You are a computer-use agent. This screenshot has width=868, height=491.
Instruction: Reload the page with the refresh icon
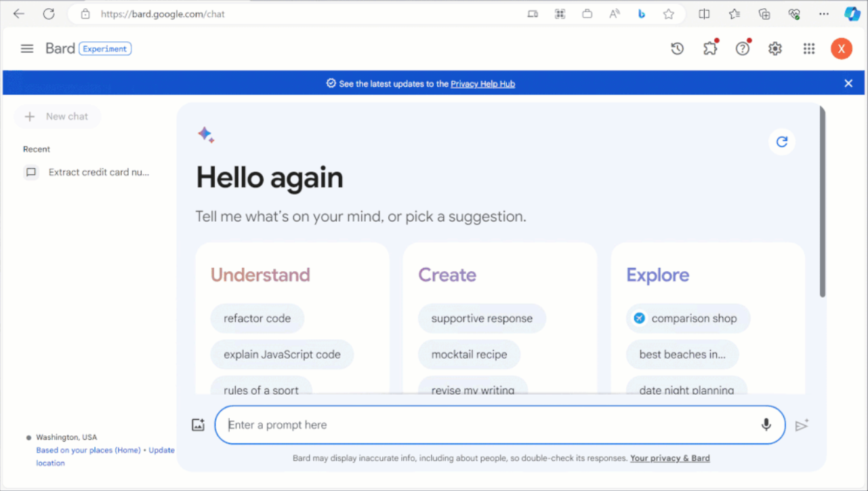tap(49, 14)
